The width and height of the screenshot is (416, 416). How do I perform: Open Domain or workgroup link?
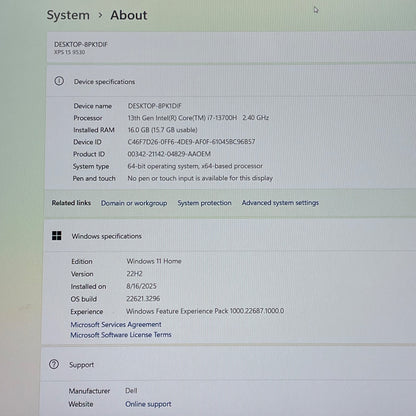tap(134, 203)
